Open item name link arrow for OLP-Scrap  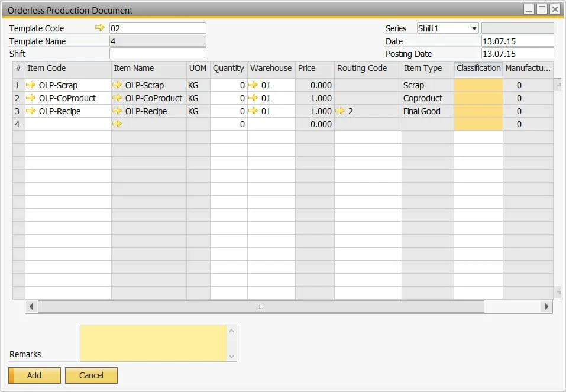[117, 85]
